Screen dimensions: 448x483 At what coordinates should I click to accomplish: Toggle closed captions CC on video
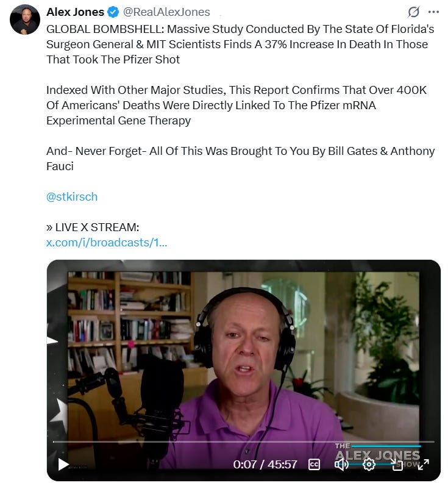click(x=314, y=464)
